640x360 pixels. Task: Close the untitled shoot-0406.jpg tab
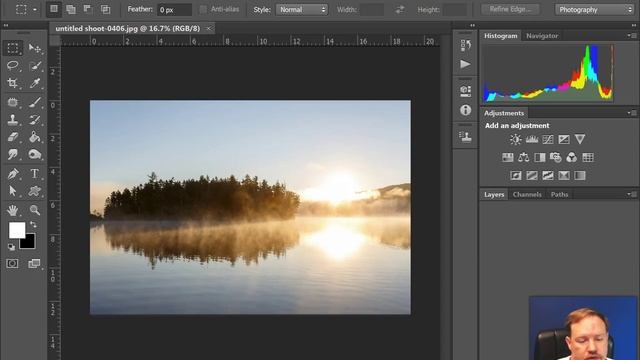point(209,29)
